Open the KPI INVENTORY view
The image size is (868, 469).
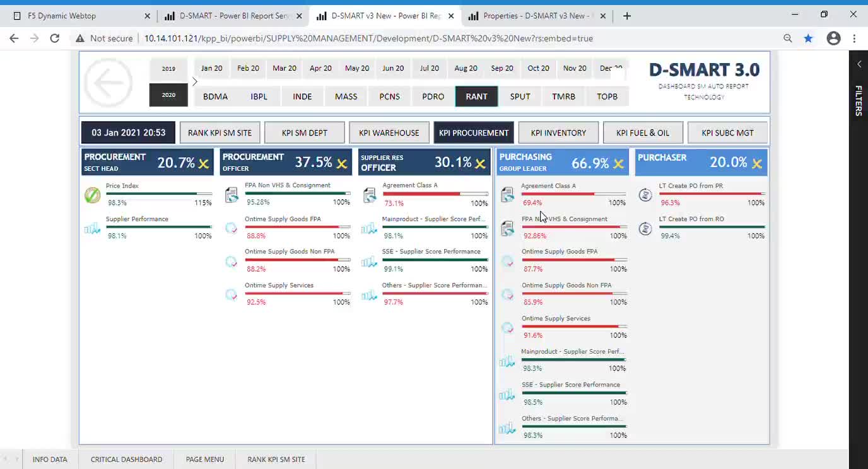point(558,133)
